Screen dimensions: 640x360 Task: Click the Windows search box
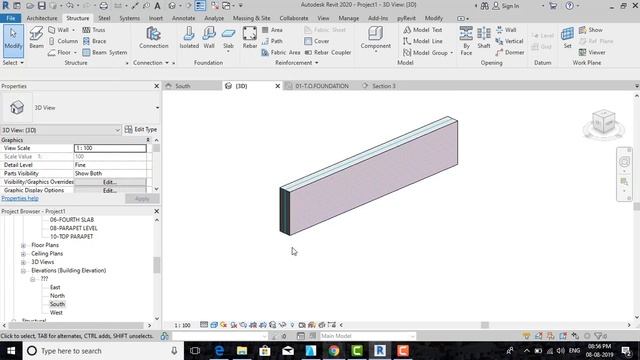click(104, 351)
